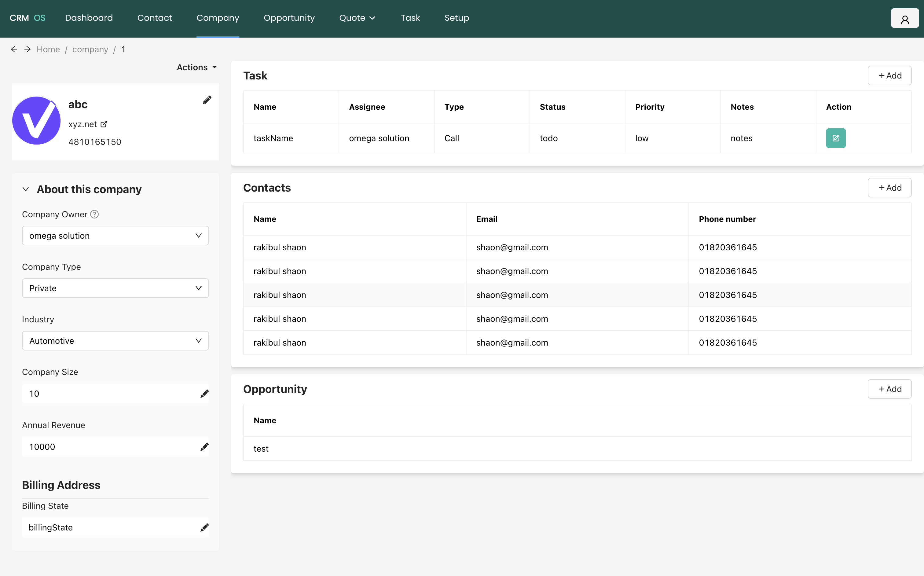Click the company breadcrumb link
The width and height of the screenshot is (924, 576).
point(90,49)
